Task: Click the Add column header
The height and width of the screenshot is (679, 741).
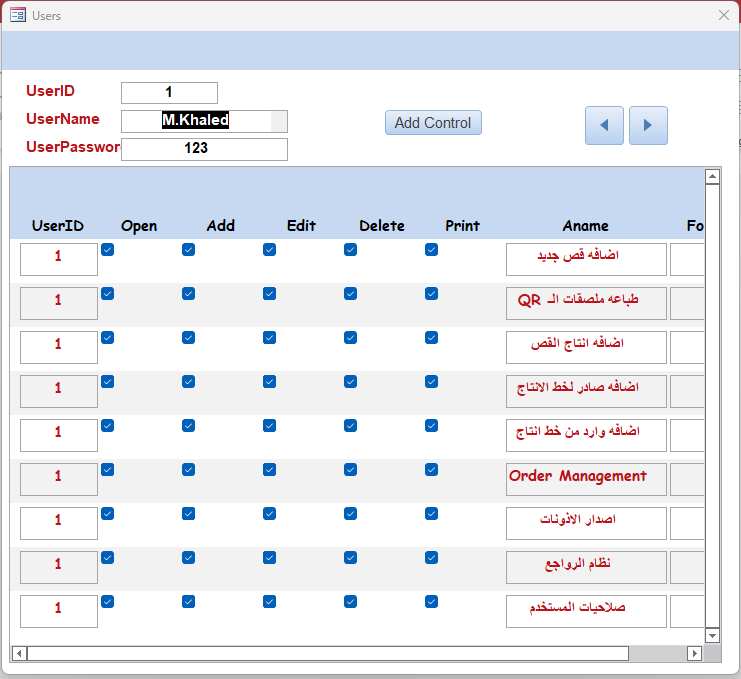Action: tap(220, 226)
